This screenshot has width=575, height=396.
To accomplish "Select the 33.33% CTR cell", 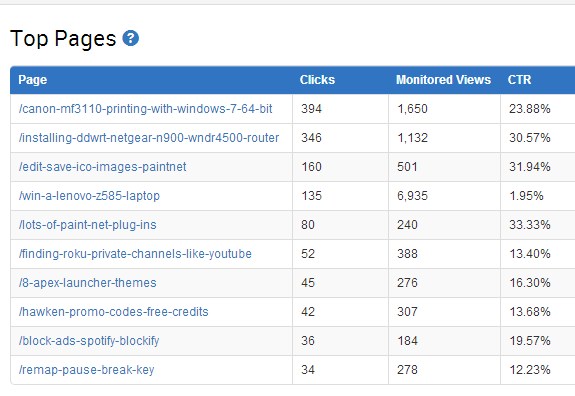I will pyautogui.click(x=538, y=225).
